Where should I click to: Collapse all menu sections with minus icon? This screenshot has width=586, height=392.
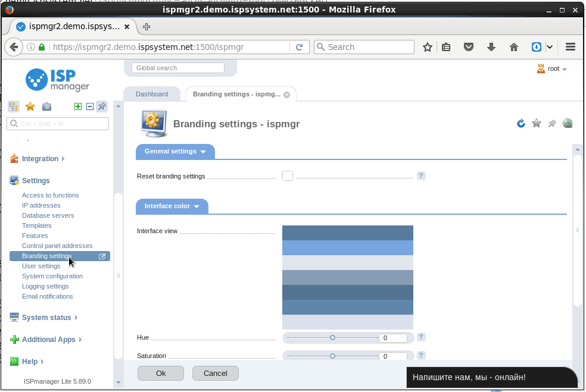[x=90, y=106]
